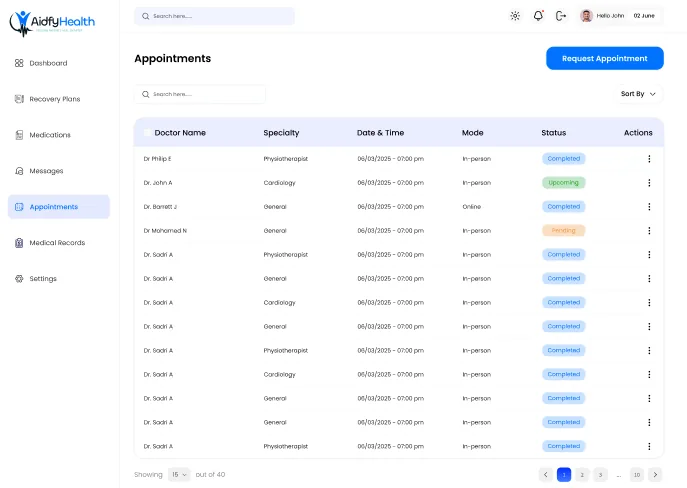Click the AidfyHealth logo
The image size is (687, 488).
(x=52, y=23)
